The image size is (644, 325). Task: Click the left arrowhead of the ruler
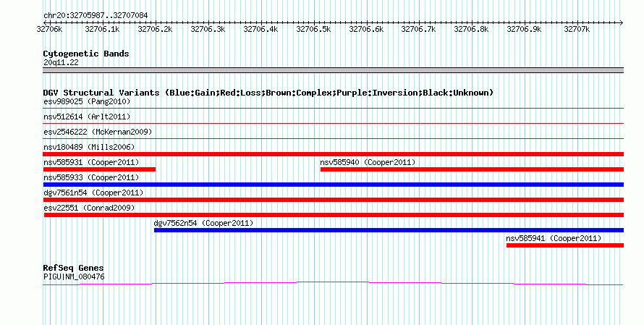point(46,23)
